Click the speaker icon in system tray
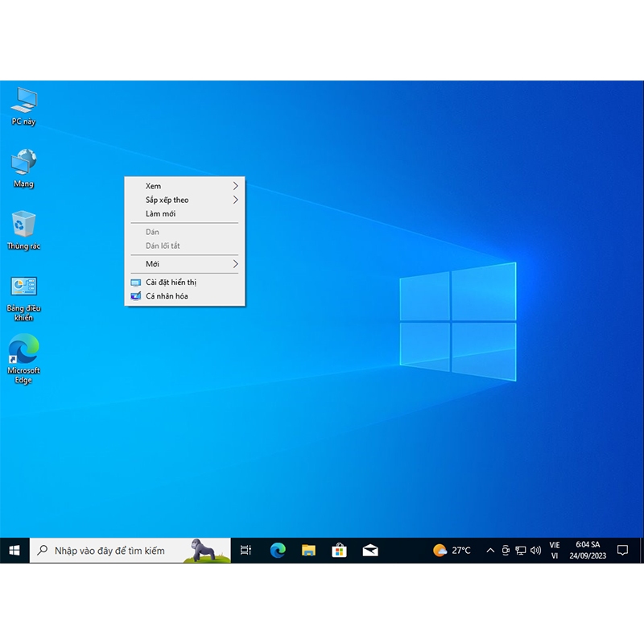The width and height of the screenshot is (644, 644). pos(537,550)
